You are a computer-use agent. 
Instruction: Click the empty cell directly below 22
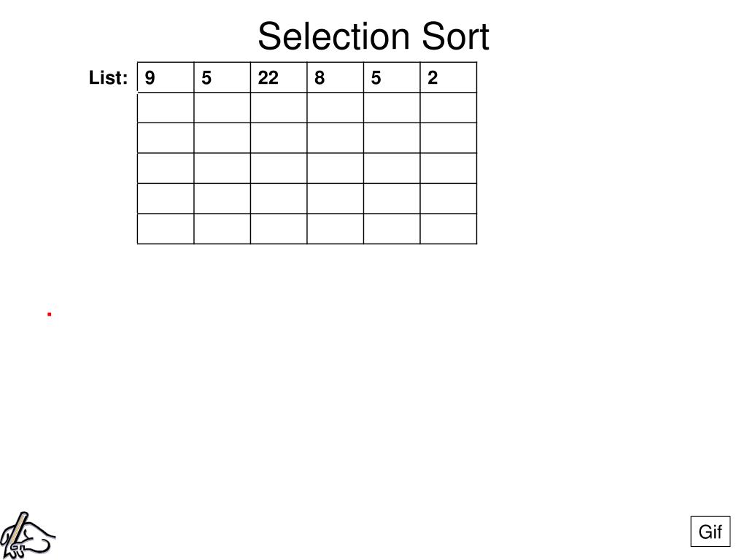[279, 108]
